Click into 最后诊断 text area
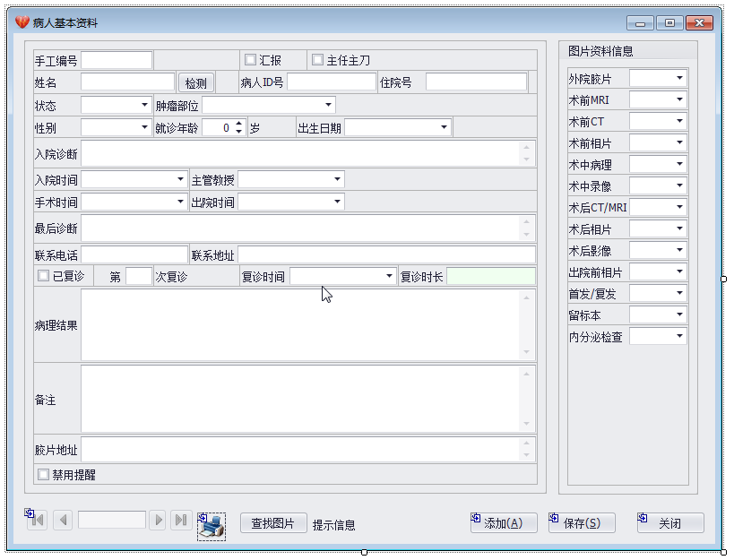Screen dimensions: 734x560 point(300,228)
